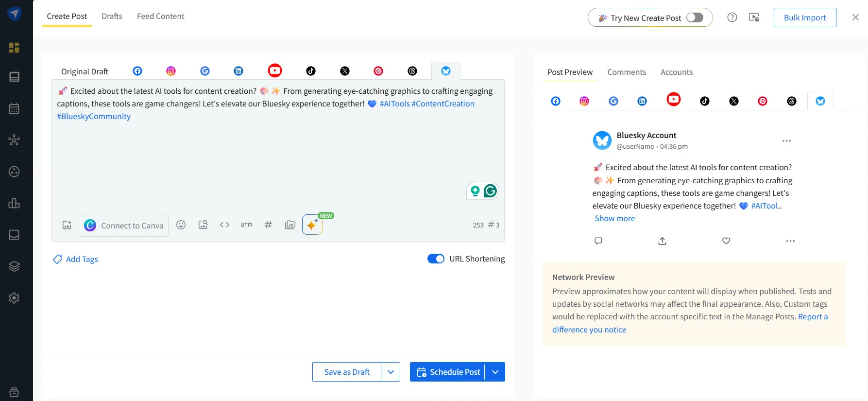Open the dashboard grid icon in sidebar
The width and height of the screenshot is (868, 401).
pyautogui.click(x=14, y=48)
